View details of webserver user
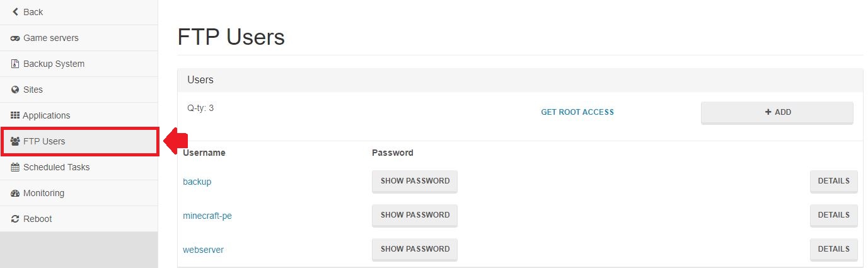Image resolution: width=868 pixels, height=268 pixels. (833, 249)
